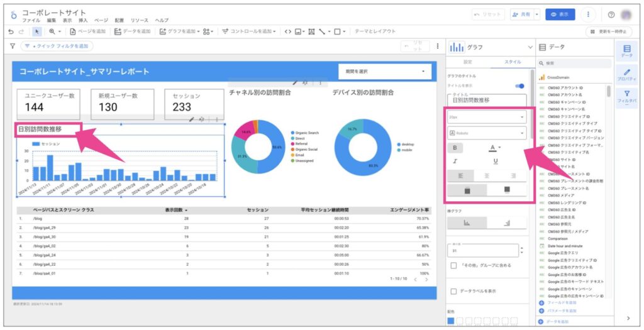Open the 編集 menu
Viewport: 644px width, 330px height.
point(52,21)
